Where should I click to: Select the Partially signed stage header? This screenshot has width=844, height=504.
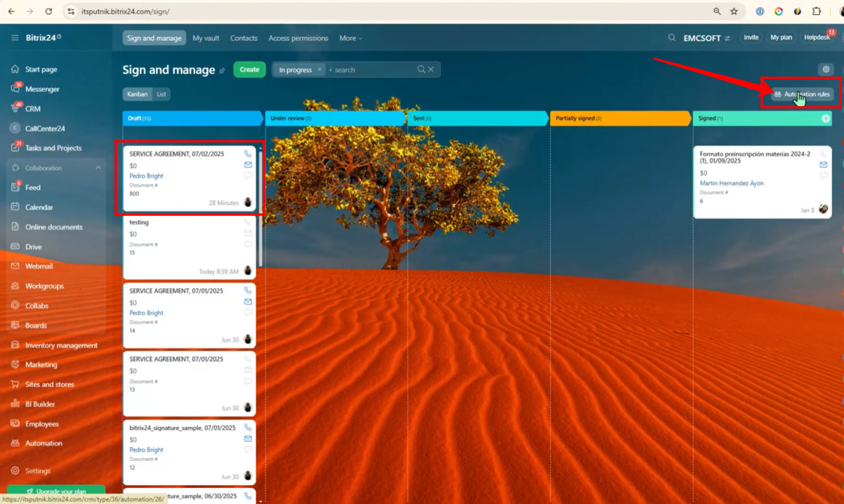620,119
